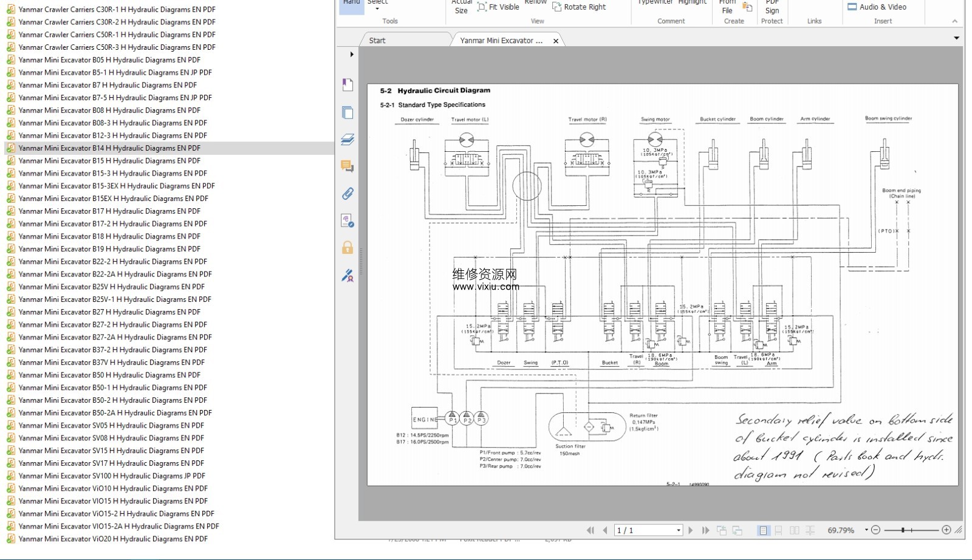Viewport: 972px width, 560px height.
Task: Open the Comments panel icon
Action: coord(347,166)
